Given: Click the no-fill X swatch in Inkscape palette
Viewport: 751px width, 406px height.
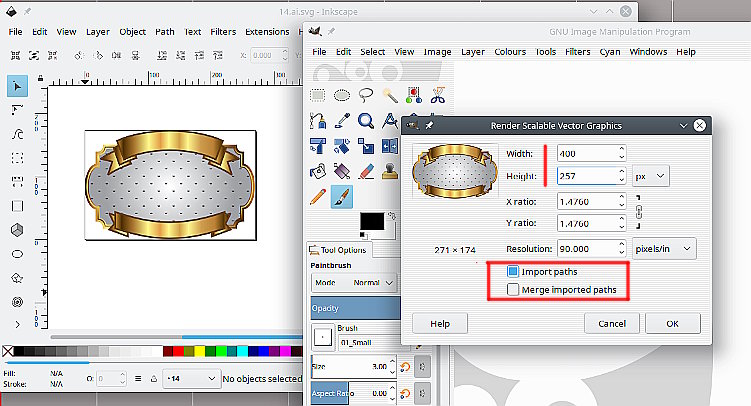Looking at the screenshot, I should tap(8, 351).
